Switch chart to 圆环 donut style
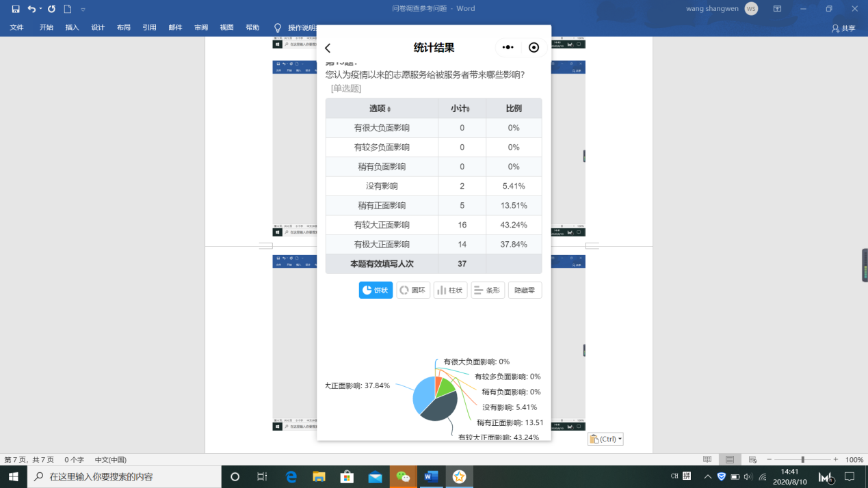 (x=413, y=290)
